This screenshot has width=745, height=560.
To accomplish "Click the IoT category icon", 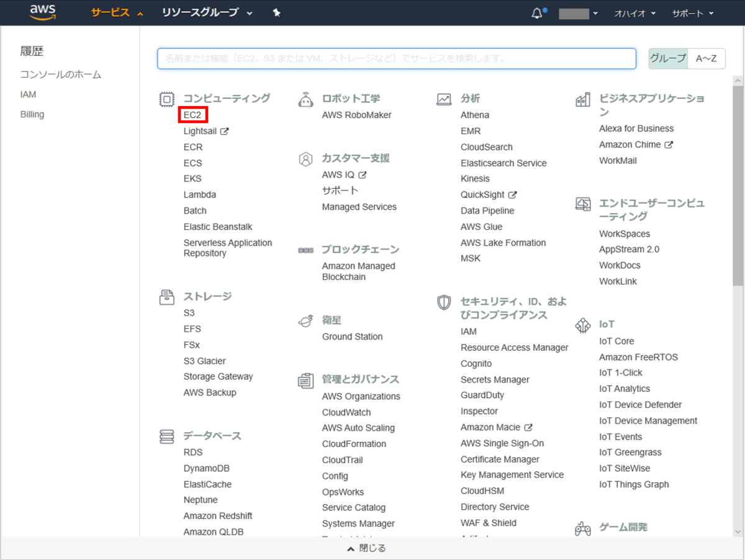I will point(583,325).
